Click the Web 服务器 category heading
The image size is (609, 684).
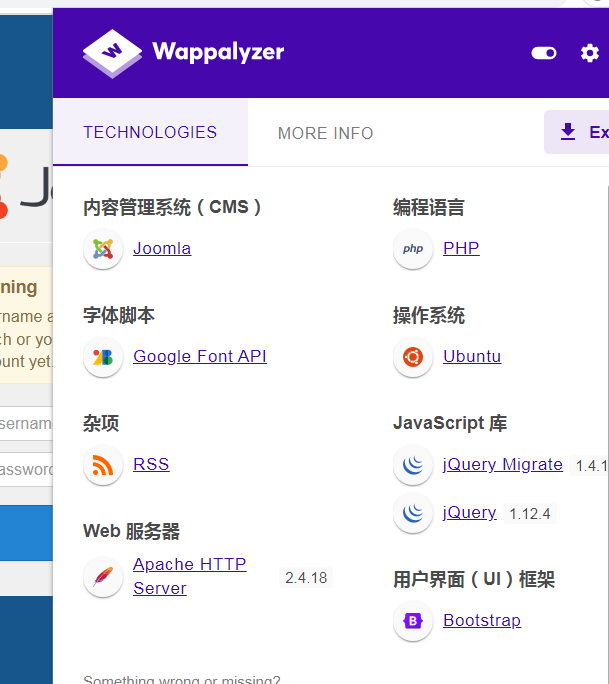131,531
